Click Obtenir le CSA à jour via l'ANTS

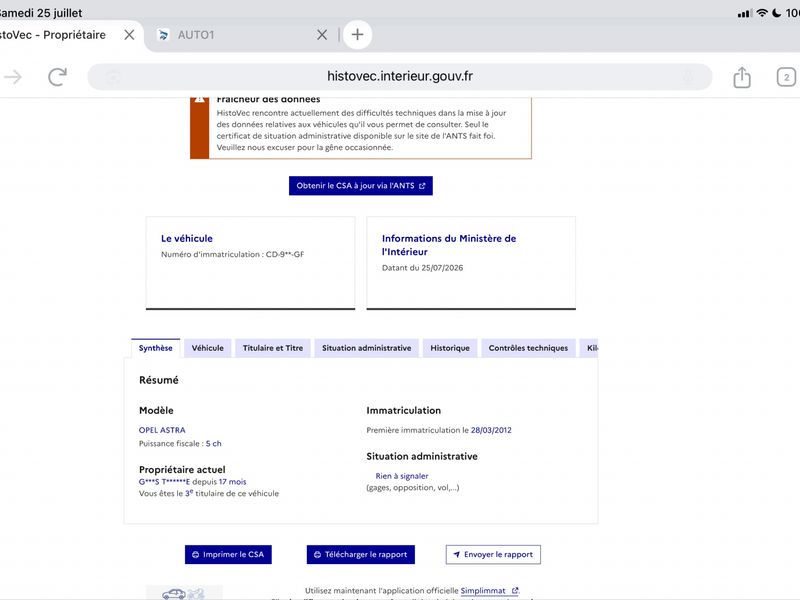(x=361, y=186)
